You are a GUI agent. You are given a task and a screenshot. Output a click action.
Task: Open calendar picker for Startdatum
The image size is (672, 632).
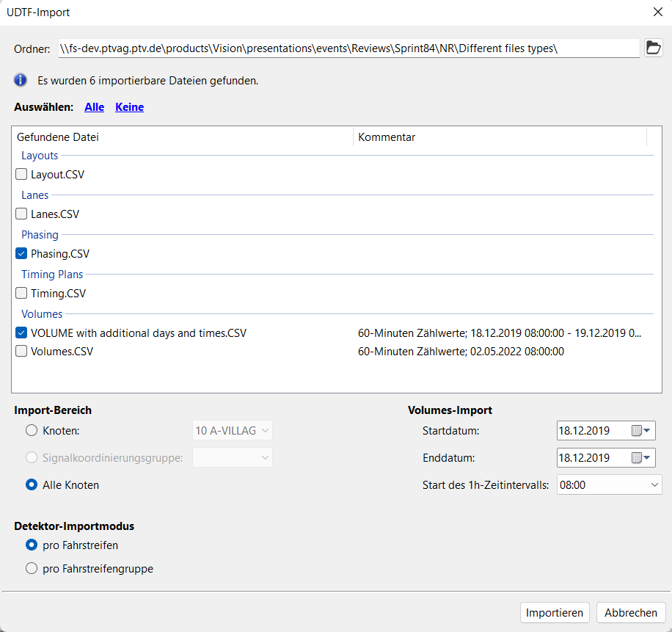tap(641, 431)
